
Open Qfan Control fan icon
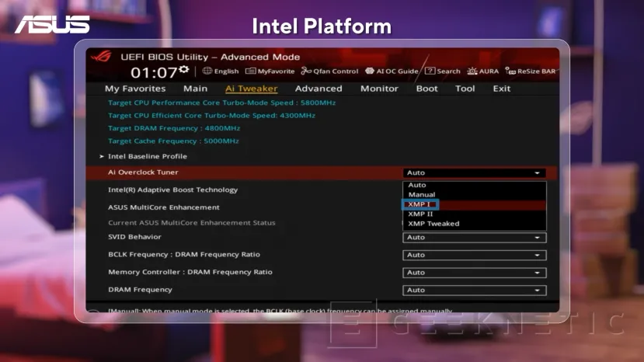306,71
